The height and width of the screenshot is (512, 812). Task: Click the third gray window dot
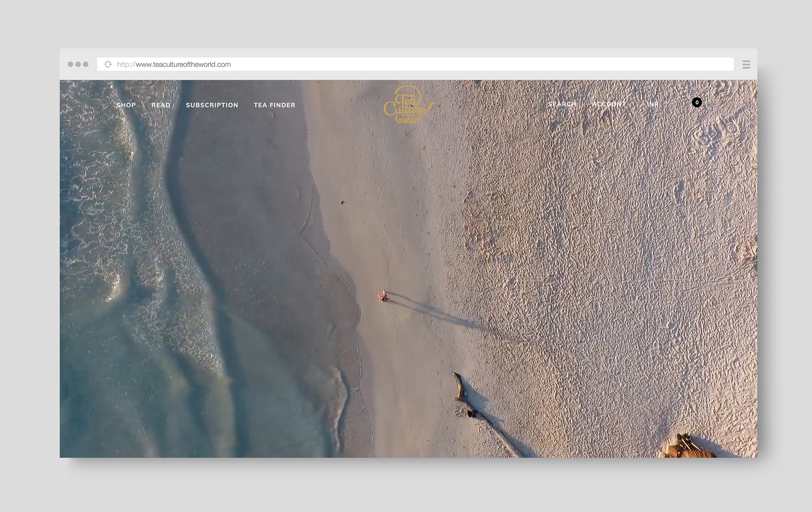pyautogui.click(x=86, y=64)
